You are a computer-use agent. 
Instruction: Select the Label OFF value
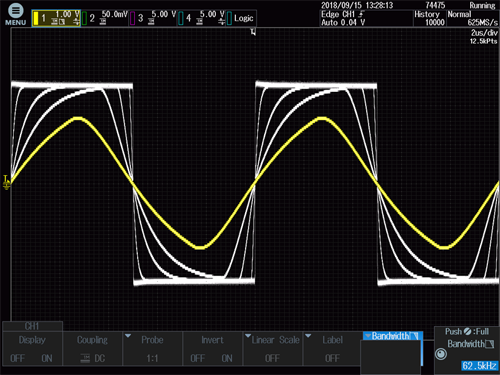[332, 358]
